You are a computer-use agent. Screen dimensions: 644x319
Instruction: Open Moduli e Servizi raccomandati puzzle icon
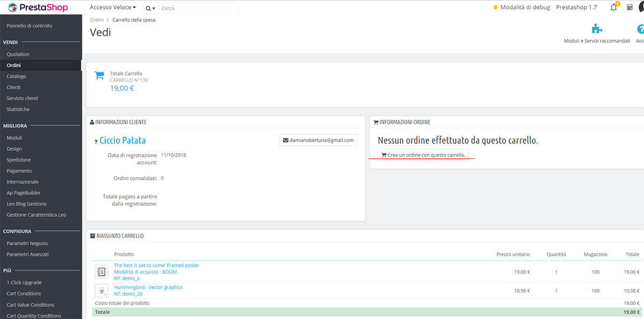[x=596, y=29]
